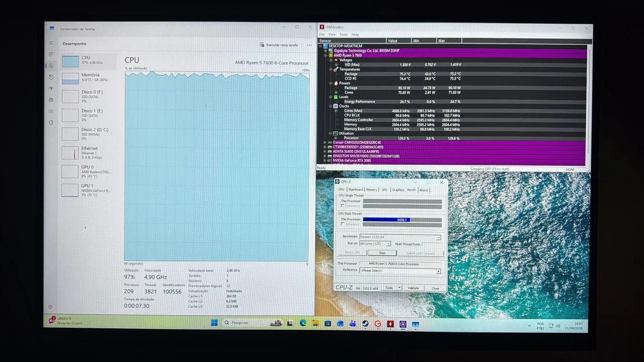644x362 pixels.
Task: Open Processes page in Task Manager sidebar
Action: click(51, 54)
